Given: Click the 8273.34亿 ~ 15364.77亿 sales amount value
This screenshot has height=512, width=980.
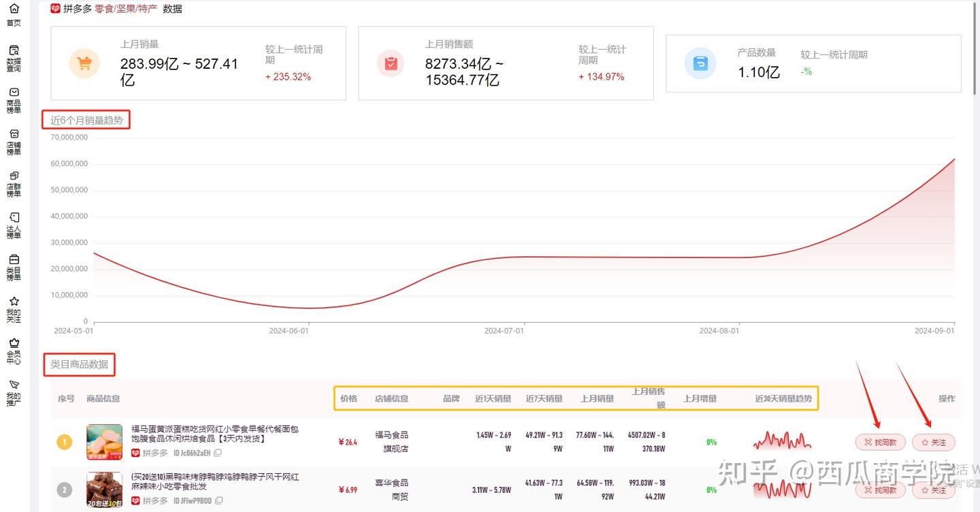Looking at the screenshot, I should coord(465,71).
